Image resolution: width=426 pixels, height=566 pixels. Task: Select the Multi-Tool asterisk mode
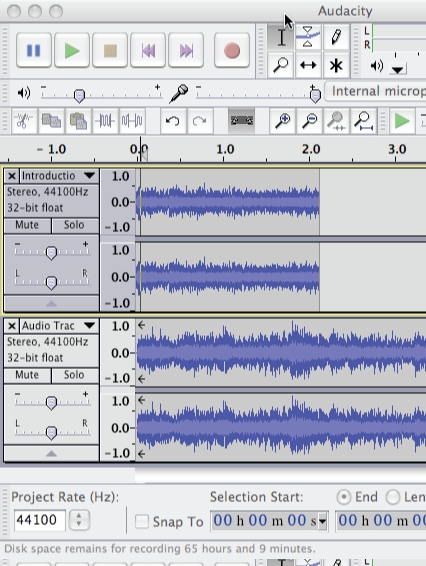coord(336,65)
